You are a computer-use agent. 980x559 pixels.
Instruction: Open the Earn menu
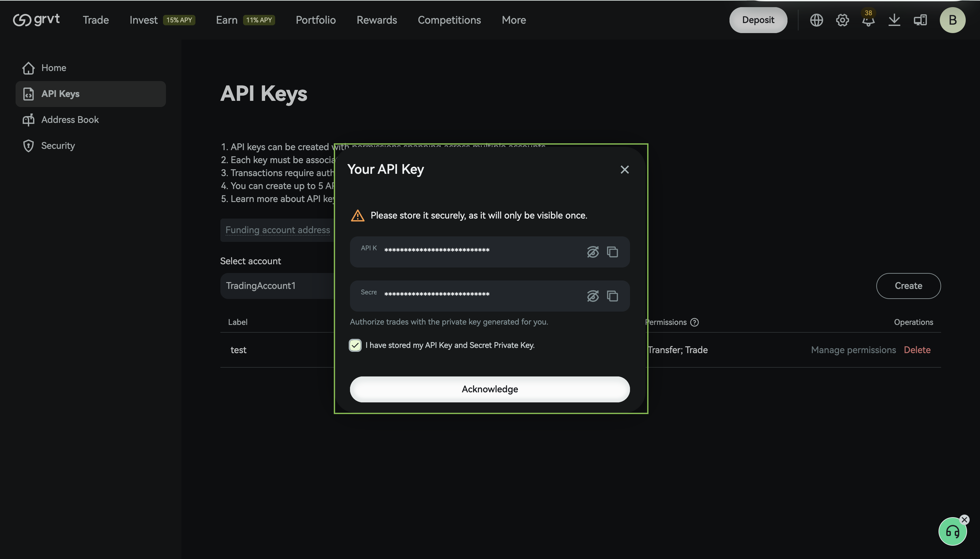[x=227, y=20]
